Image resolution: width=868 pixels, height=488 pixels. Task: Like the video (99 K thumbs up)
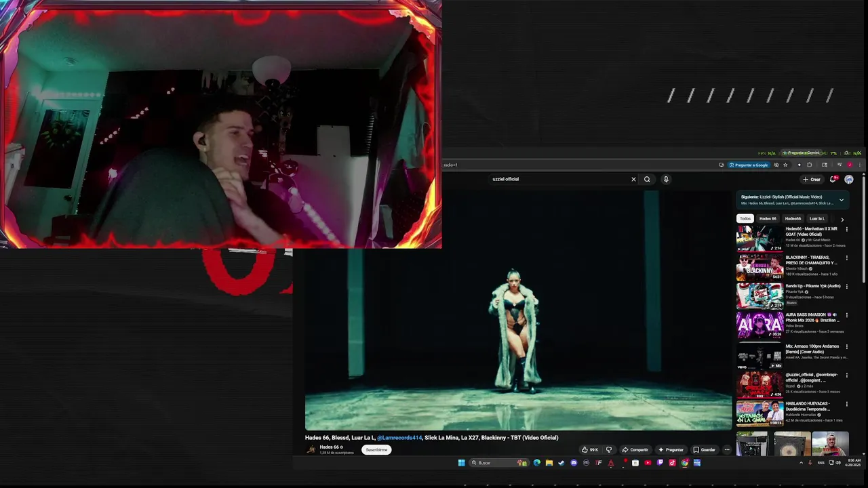[x=590, y=449]
